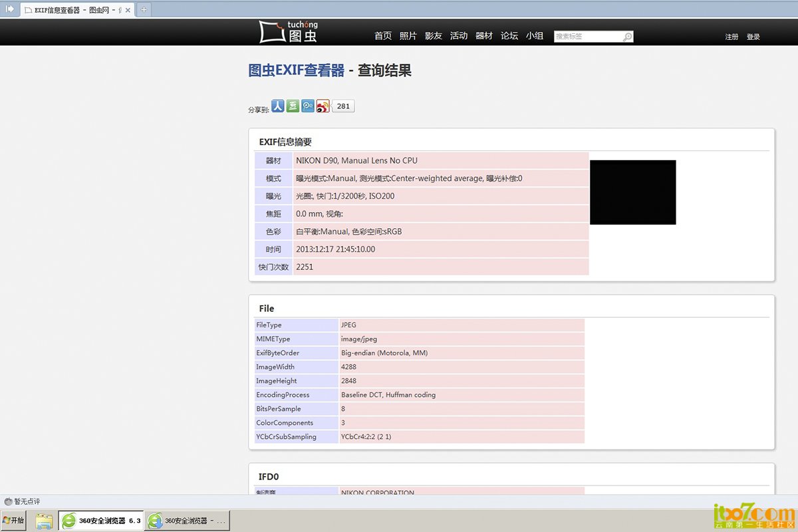Share to Tencent Weibo icon
This screenshot has height=532, width=798.
click(307, 106)
